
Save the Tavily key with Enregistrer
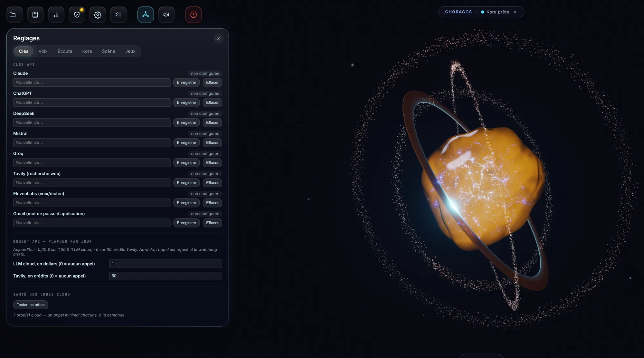(x=186, y=183)
